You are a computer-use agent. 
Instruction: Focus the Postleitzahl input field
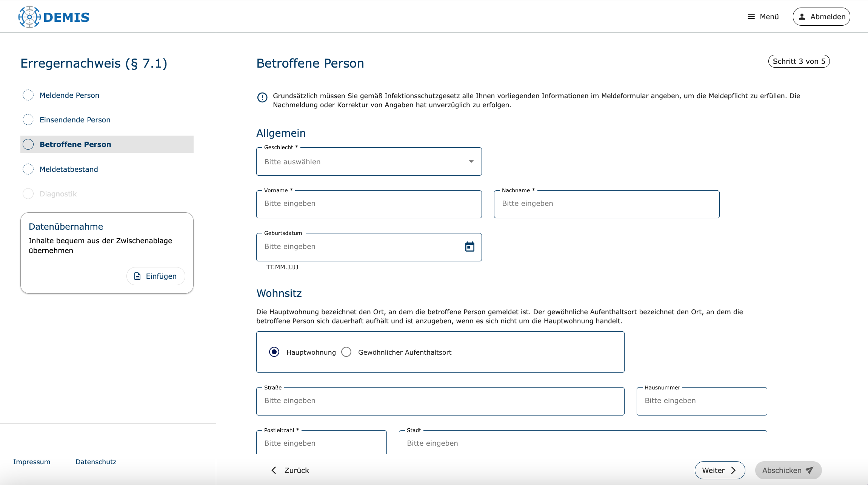click(x=321, y=443)
